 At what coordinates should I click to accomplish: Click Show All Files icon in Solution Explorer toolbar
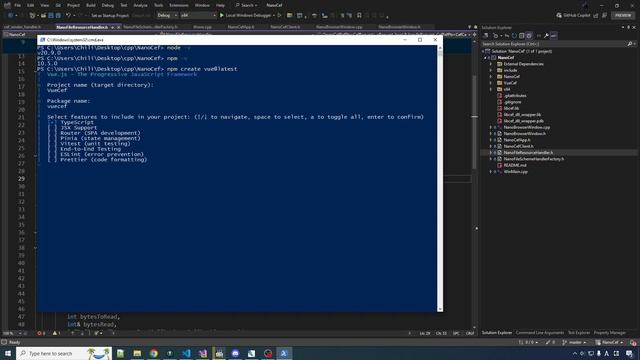[529, 36]
